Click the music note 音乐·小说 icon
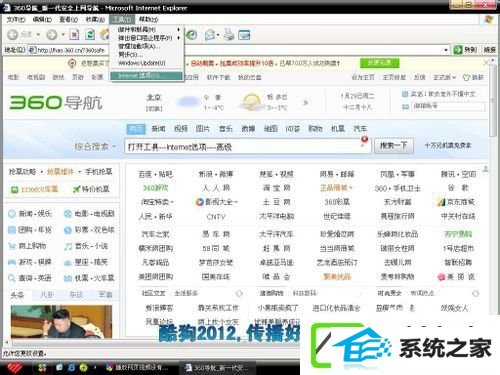Screen dimensions: 500x375 [x=68, y=246]
